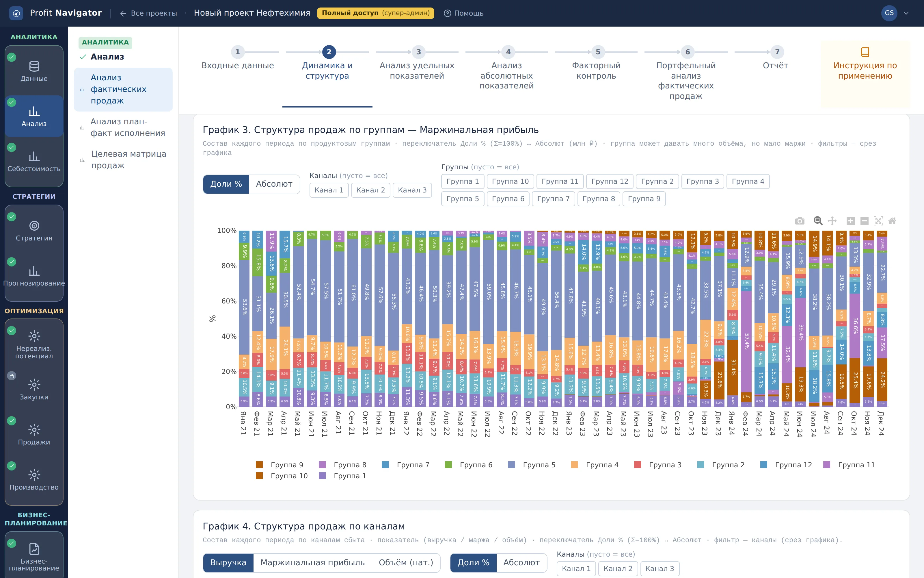924x578 pixels.
Task: Open the Себестоимость sidebar section
Action: [34, 162]
